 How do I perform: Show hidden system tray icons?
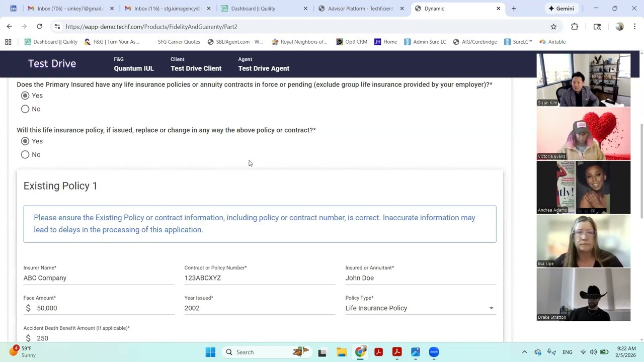[524, 352]
